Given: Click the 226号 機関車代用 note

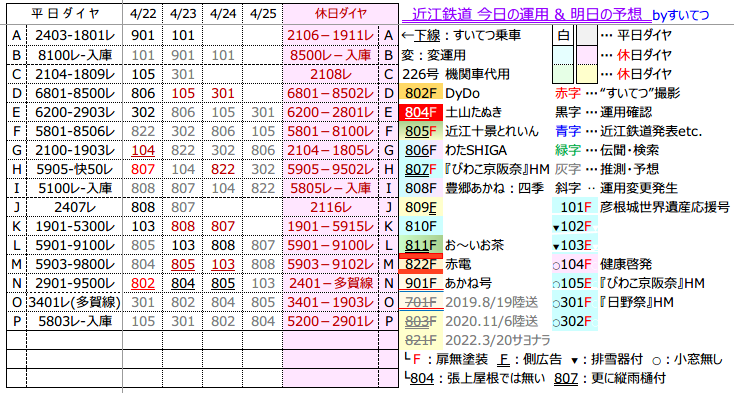Looking at the screenshot, I should pos(456,74).
